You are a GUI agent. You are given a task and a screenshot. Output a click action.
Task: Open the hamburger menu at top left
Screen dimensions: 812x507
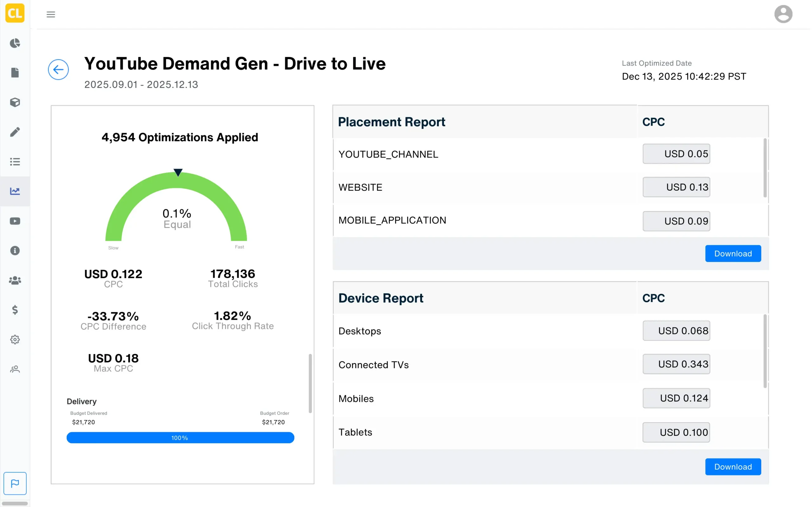(51, 14)
